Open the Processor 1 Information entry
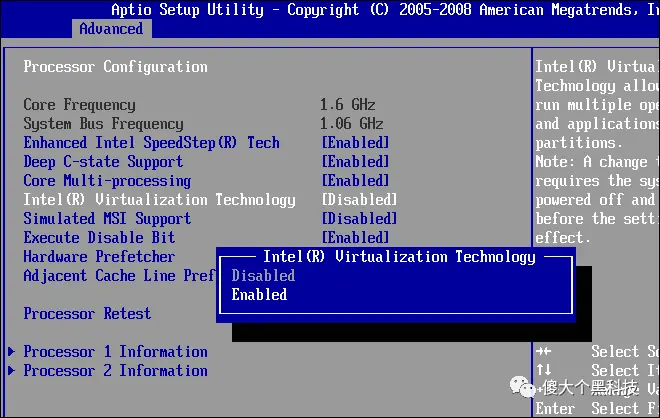The image size is (660, 418). point(115,351)
